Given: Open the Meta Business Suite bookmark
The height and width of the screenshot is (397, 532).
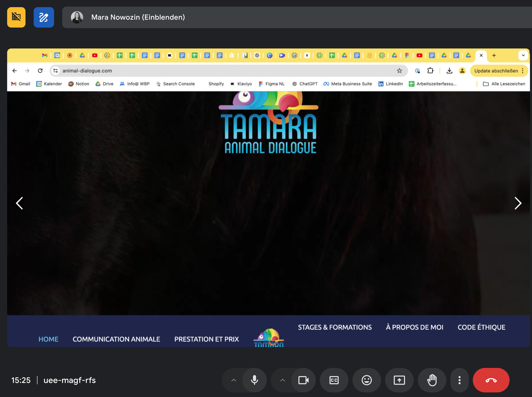Looking at the screenshot, I should [348, 84].
